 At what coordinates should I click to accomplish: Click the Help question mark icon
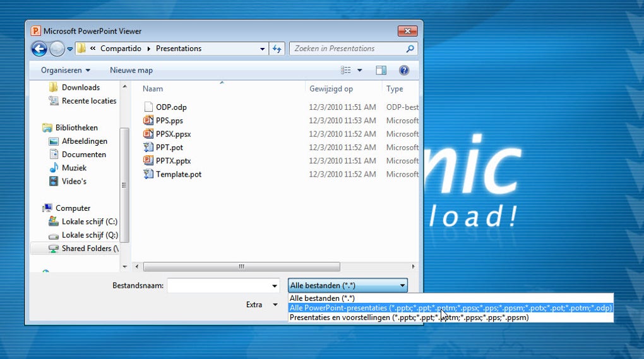pyautogui.click(x=403, y=70)
